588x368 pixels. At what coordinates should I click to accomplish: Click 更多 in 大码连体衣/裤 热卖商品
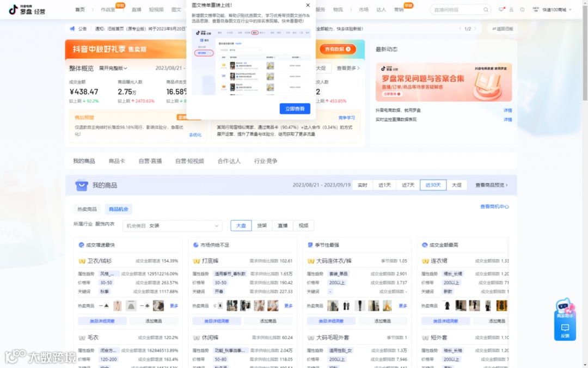(403, 306)
